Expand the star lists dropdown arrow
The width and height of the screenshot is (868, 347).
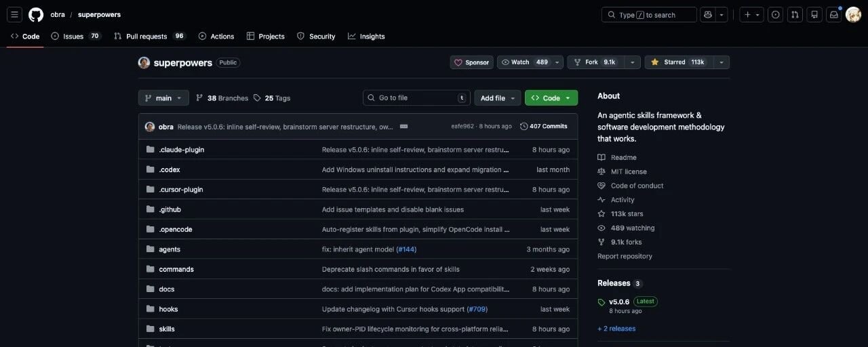point(721,62)
